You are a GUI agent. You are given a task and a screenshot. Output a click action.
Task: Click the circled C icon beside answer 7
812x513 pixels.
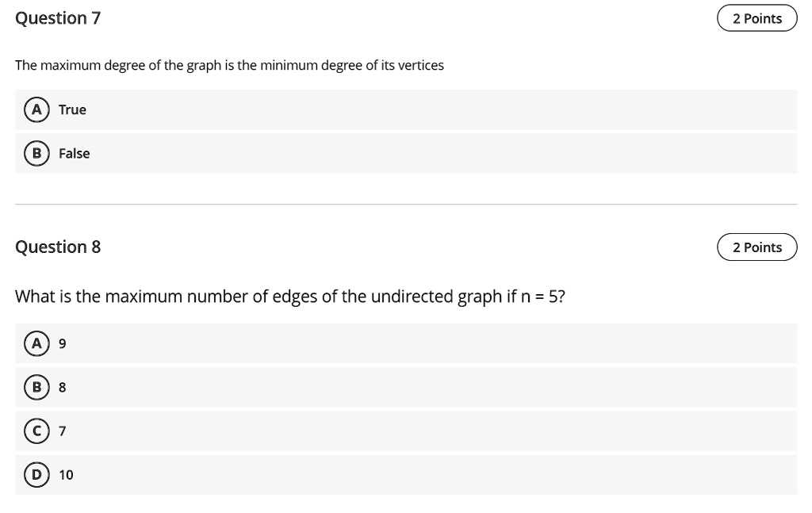(x=36, y=431)
